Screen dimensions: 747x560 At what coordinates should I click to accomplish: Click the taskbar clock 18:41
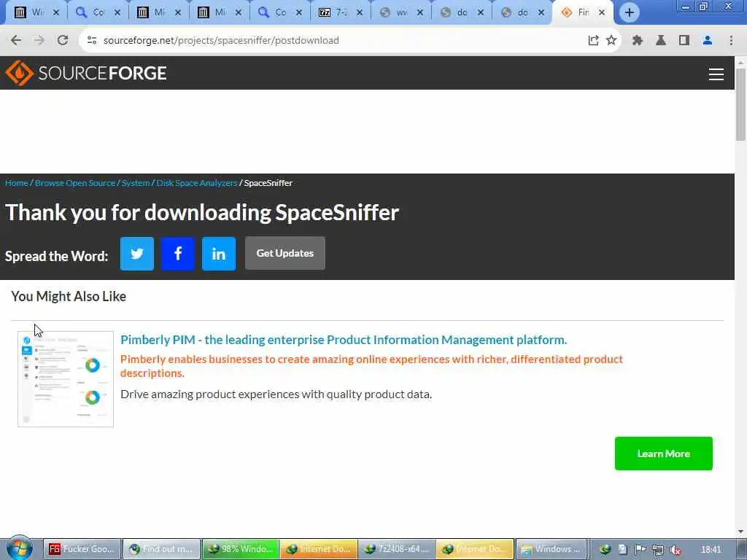(x=711, y=550)
